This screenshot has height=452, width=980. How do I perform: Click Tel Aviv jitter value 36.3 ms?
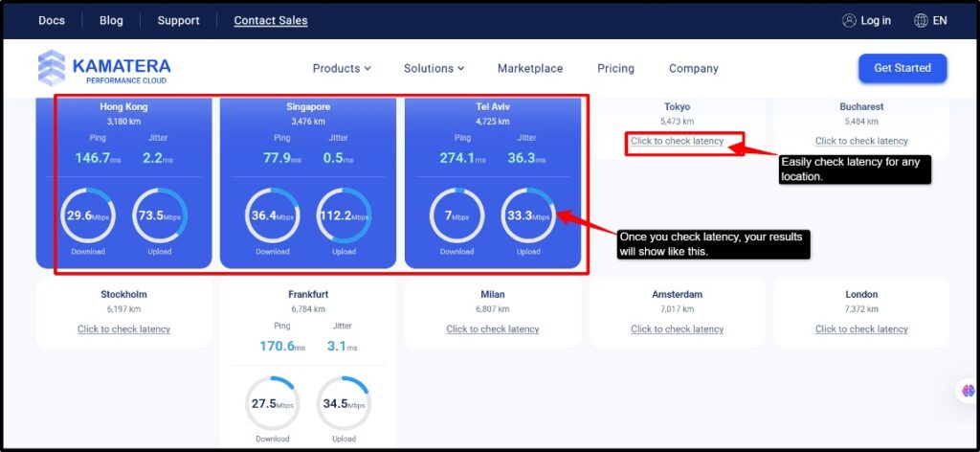click(526, 158)
